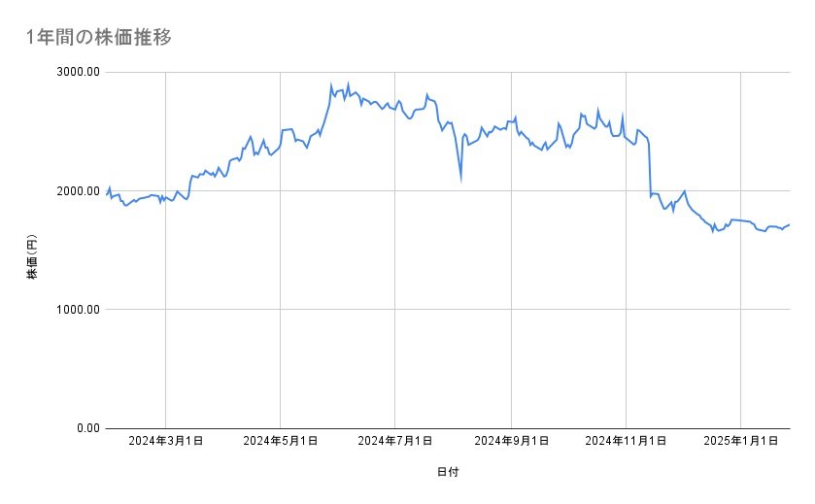Click the bottom of the mid-November price drop
This screenshot has width=815, height=504.
[x=650, y=197]
